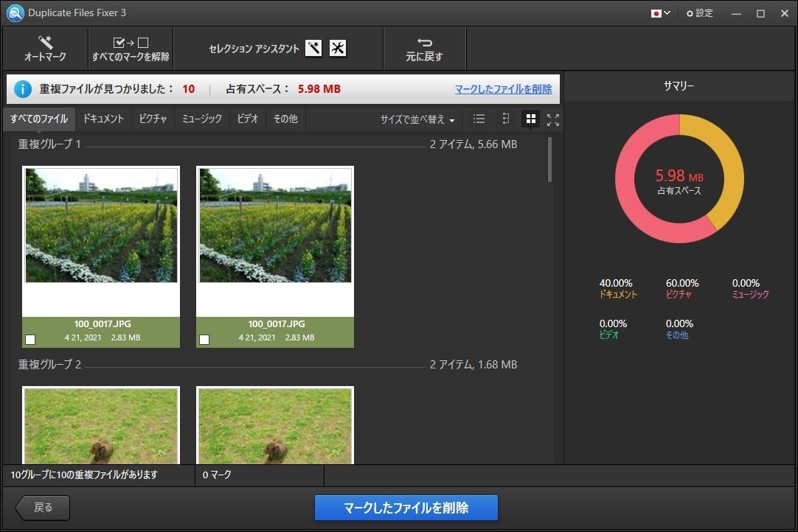The image size is (798, 532).
Task: Click red duplicate count '10'
Action: click(x=188, y=89)
